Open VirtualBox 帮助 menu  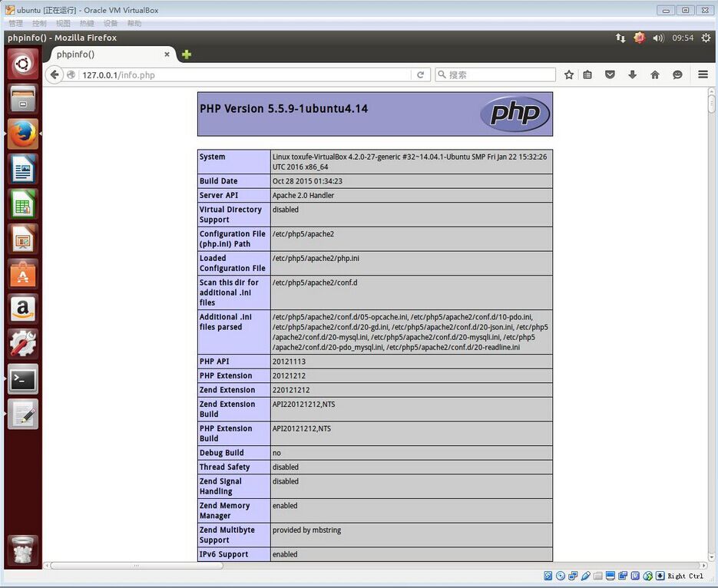point(134,23)
